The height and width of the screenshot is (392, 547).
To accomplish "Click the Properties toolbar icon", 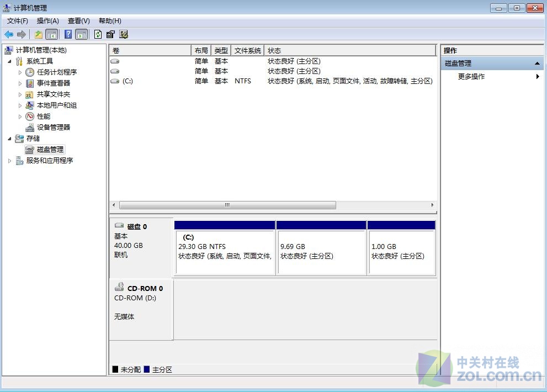I will point(124,34).
